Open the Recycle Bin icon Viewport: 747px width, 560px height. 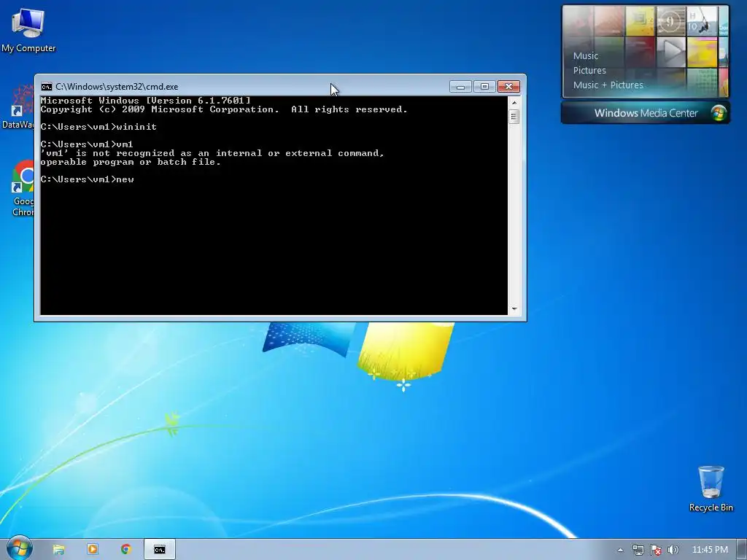(711, 489)
